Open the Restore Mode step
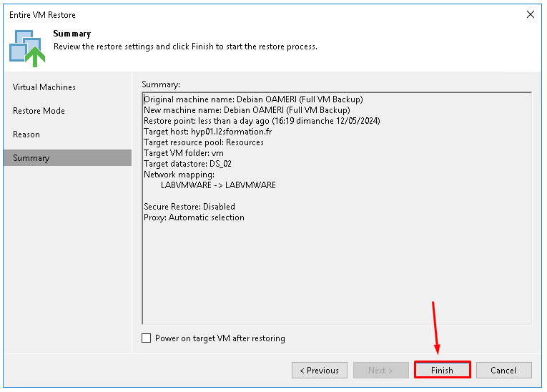Viewport: 547px width, 392px height. click(39, 111)
